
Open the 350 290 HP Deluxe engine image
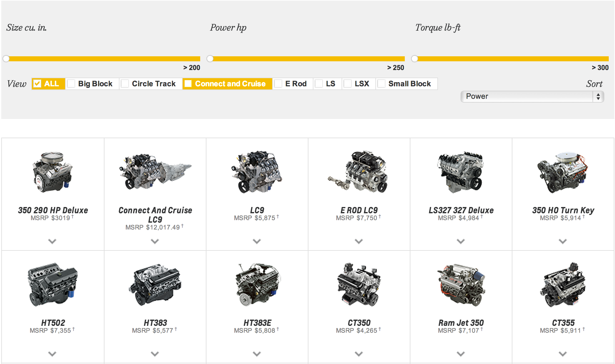(x=53, y=172)
